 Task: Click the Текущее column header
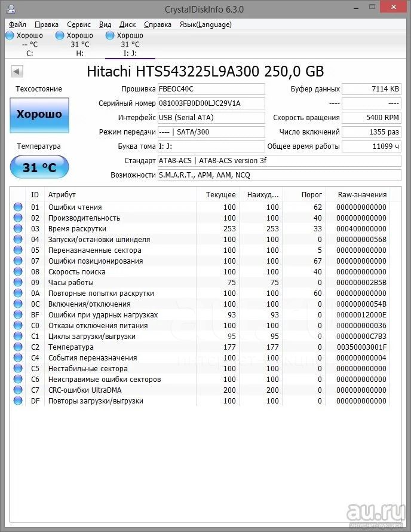217,195
